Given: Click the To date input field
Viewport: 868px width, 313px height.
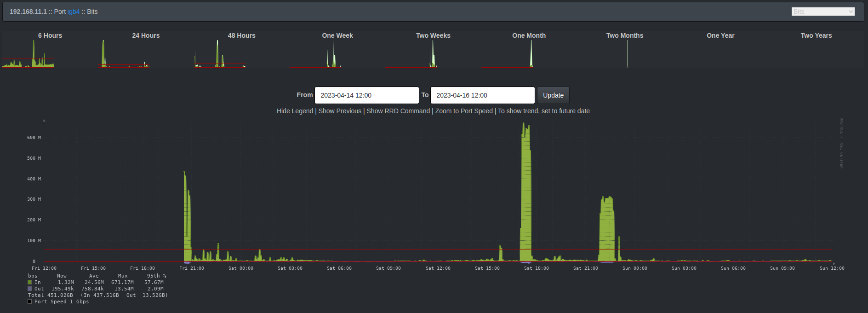Looking at the screenshot, I should pyautogui.click(x=482, y=95).
